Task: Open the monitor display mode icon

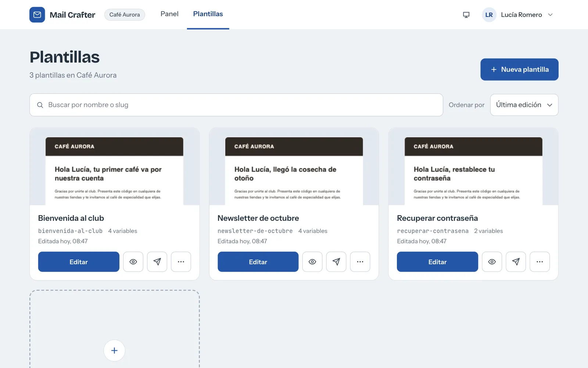Action: [466, 15]
